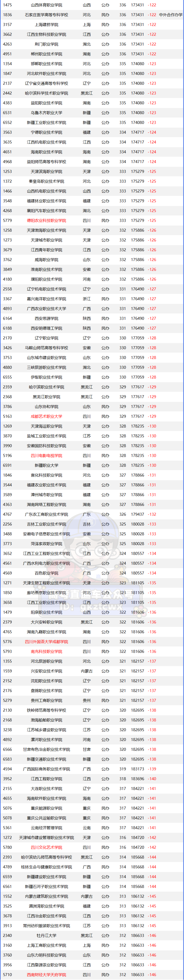Click 乌鲁木齐职业大学
The height and width of the screenshot is (980, 184).
(47, 113)
